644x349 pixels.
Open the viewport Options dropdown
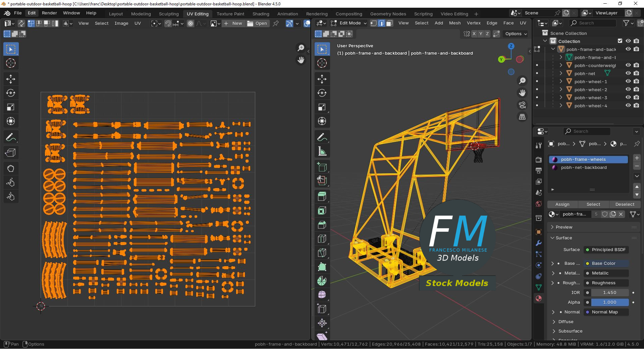pyautogui.click(x=516, y=34)
